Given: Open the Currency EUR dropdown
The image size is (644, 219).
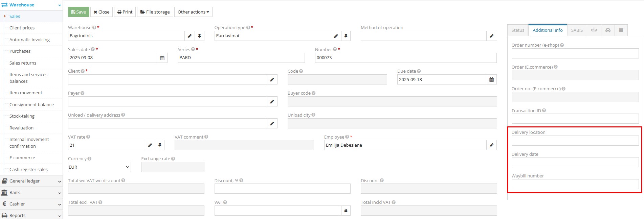Looking at the screenshot, I should [99, 167].
